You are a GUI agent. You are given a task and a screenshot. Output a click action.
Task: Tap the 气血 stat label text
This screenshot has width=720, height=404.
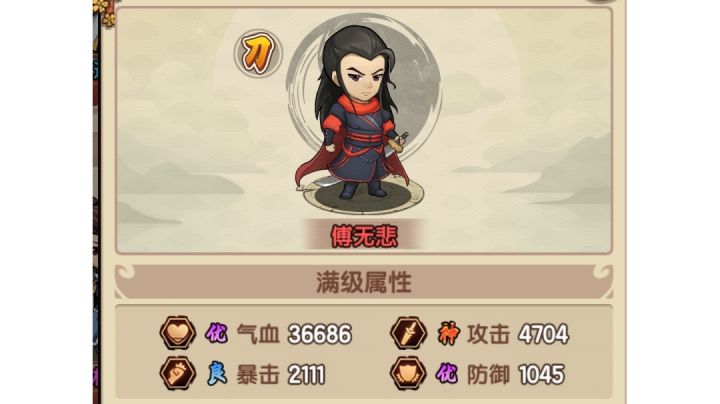click(x=258, y=334)
